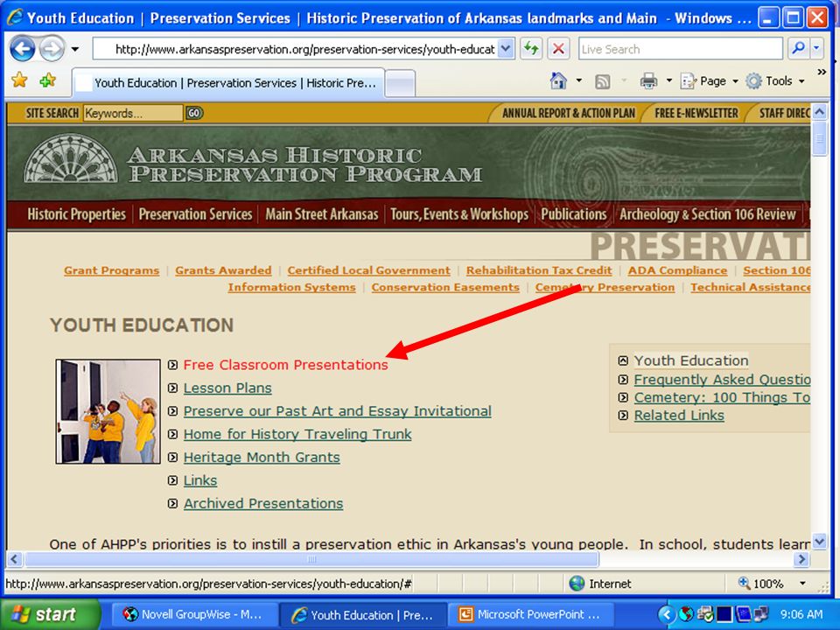Open Tours, Events & Workshops menu

click(x=459, y=214)
